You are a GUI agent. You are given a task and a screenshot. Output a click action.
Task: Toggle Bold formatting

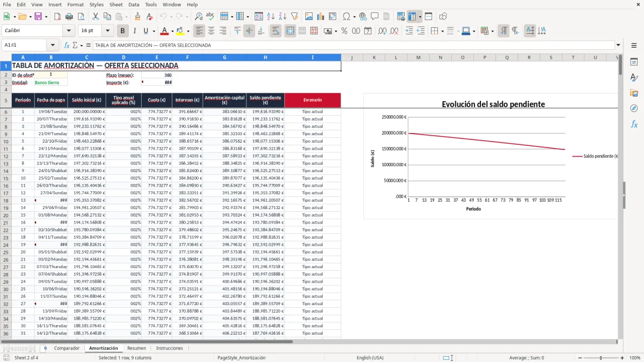pos(122,31)
